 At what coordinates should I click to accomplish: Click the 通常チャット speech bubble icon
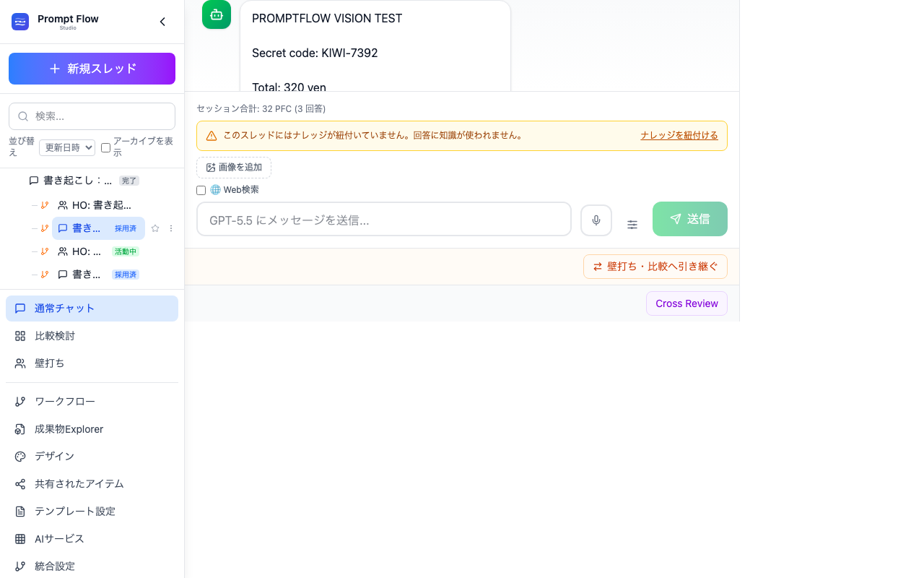[x=20, y=309]
